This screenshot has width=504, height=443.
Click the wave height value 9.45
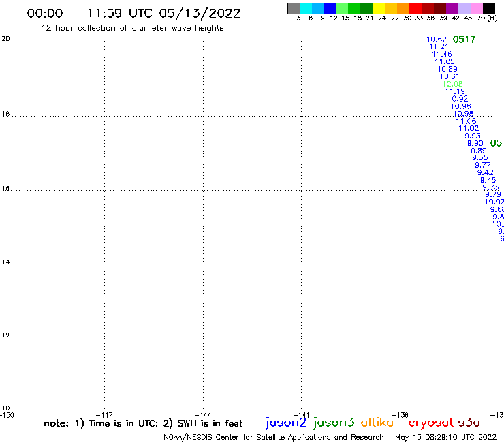tap(488, 180)
